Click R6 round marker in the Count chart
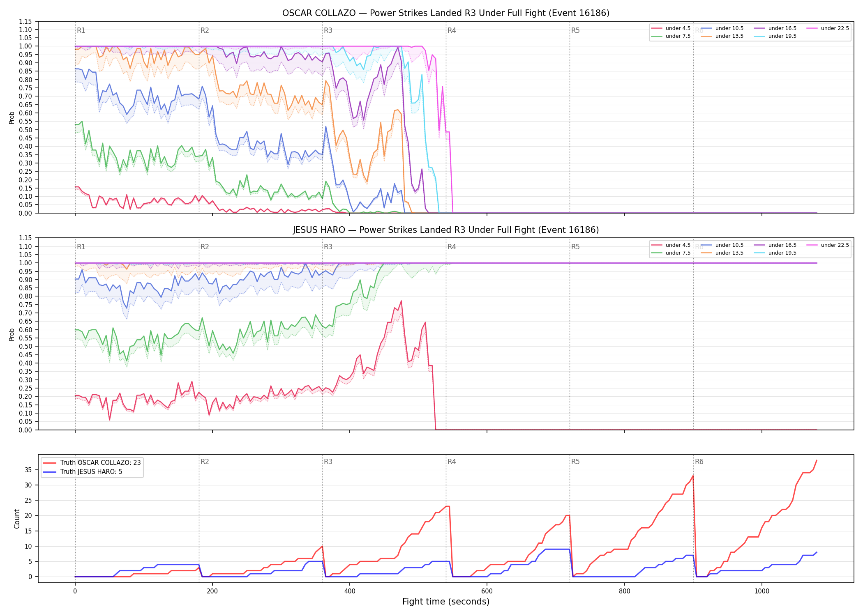 click(x=699, y=462)
